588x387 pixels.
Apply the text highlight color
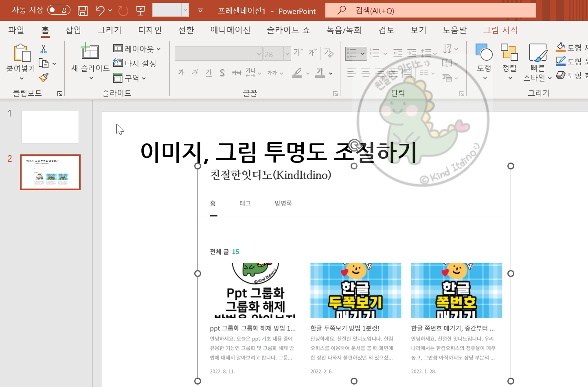click(298, 73)
